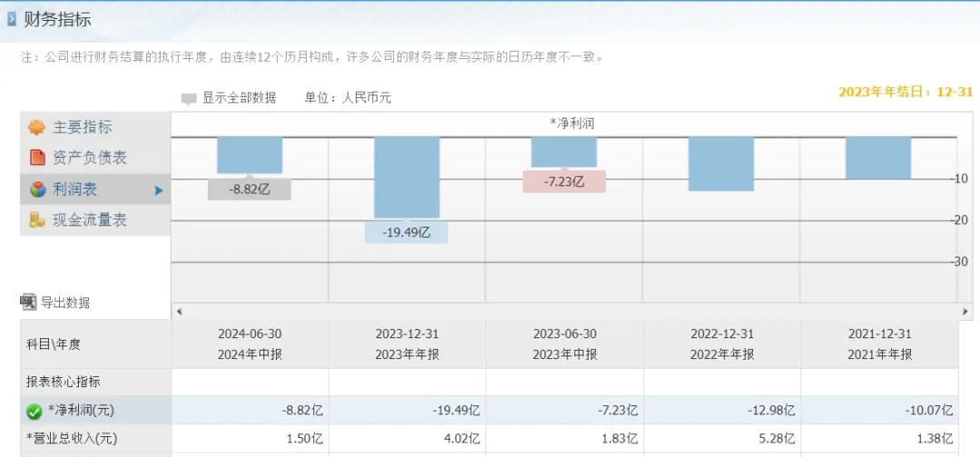The width and height of the screenshot is (980, 457).
Task: Click the 现金流量表 coins icon
Action: 37,219
